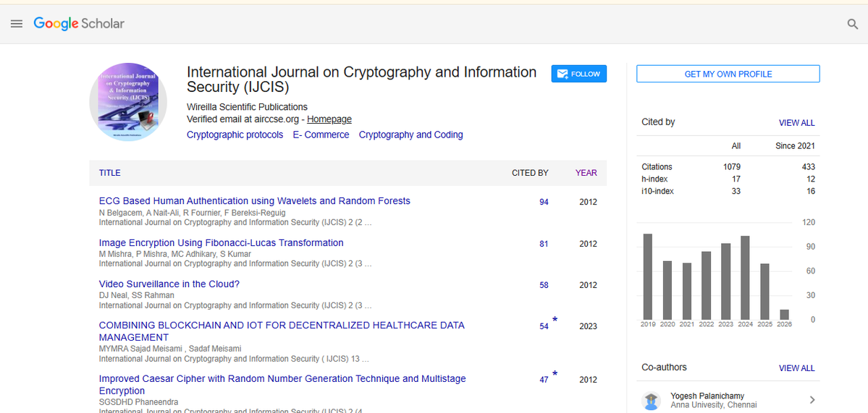Click citations since 2021 value 433
Image resolution: width=868 pixels, height=413 pixels.
(x=808, y=166)
